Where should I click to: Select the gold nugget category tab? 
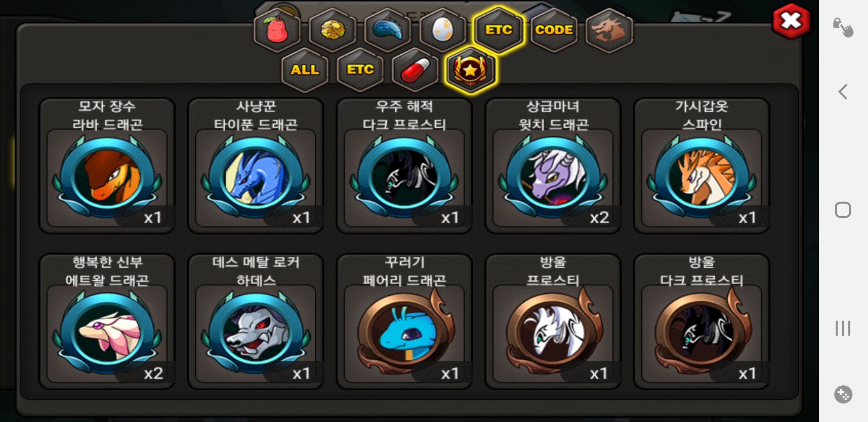click(332, 30)
